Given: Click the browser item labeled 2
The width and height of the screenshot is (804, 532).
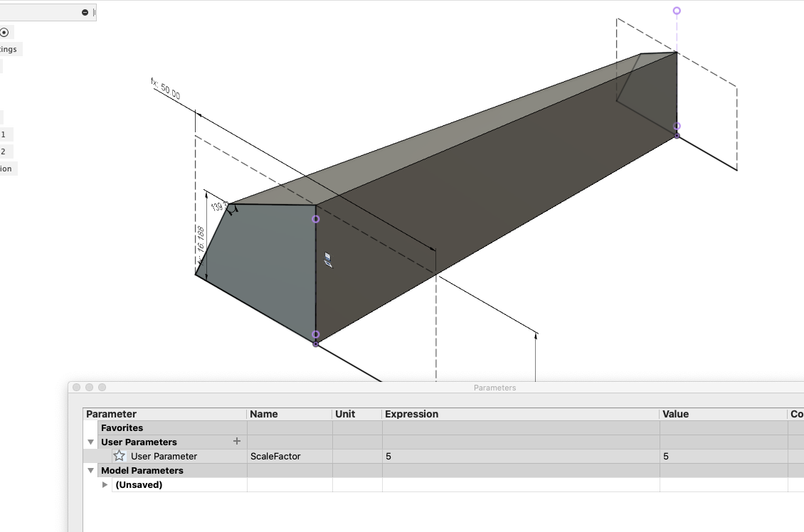Looking at the screenshot, I should pyautogui.click(x=4, y=151).
